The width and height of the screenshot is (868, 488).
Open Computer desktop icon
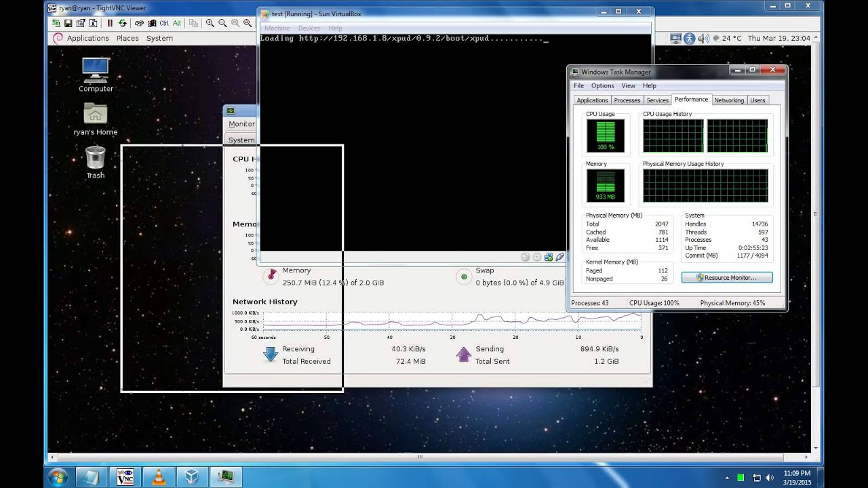[x=96, y=75]
